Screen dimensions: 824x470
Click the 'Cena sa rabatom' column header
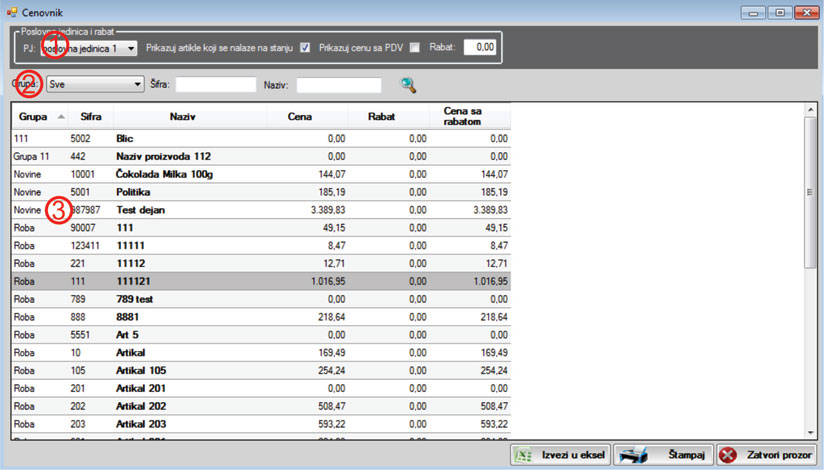[x=469, y=116]
